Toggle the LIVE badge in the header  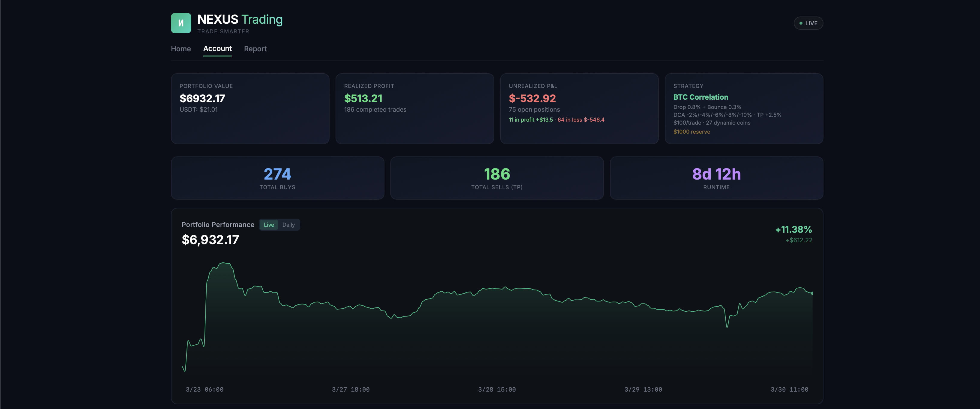click(808, 23)
